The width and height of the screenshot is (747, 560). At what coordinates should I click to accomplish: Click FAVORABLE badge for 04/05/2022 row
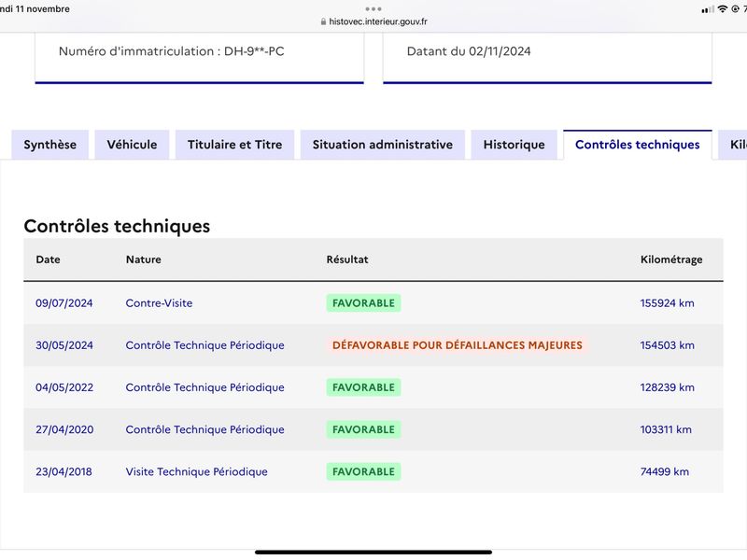pyautogui.click(x=363, y=387)
